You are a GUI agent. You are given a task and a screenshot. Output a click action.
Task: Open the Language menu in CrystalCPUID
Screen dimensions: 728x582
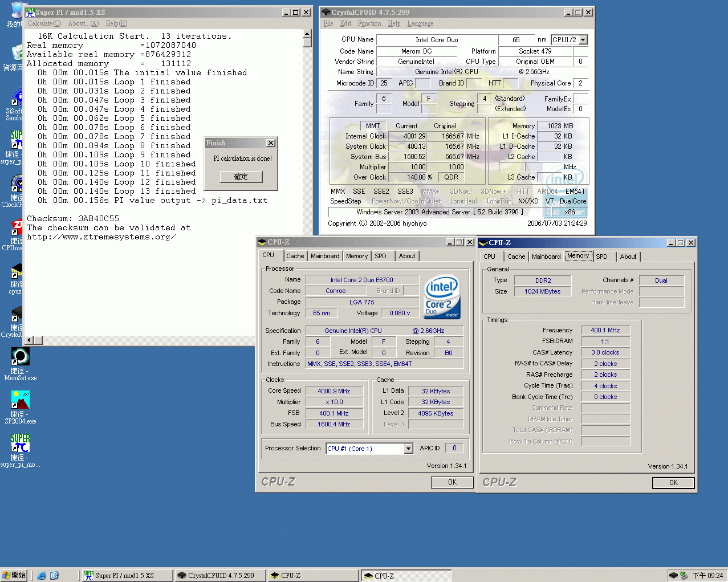420,23
